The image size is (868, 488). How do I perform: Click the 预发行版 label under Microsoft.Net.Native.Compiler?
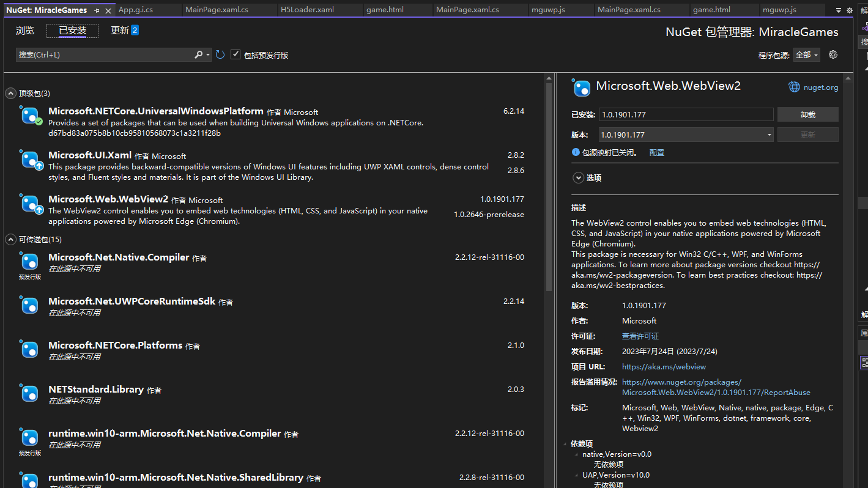[30, 277]
